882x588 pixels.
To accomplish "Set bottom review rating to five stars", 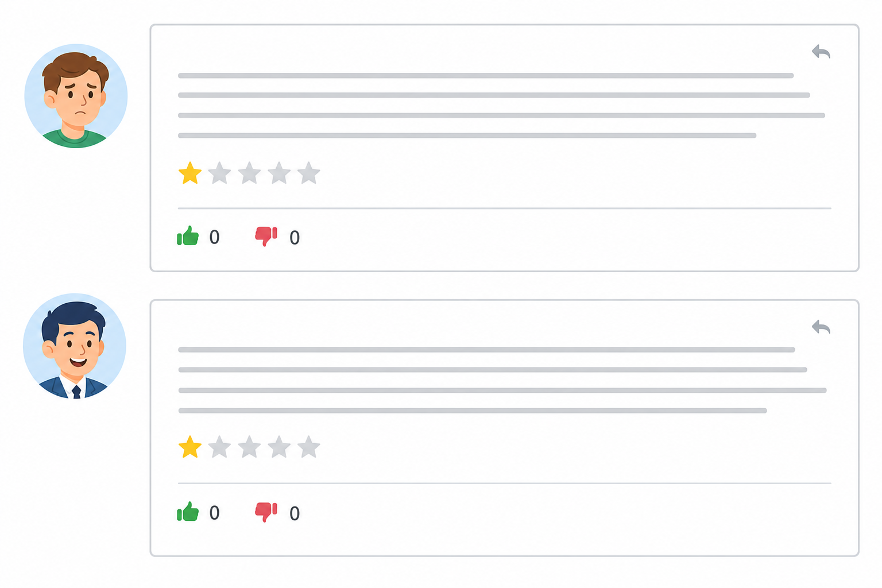I will coord(309,447).
